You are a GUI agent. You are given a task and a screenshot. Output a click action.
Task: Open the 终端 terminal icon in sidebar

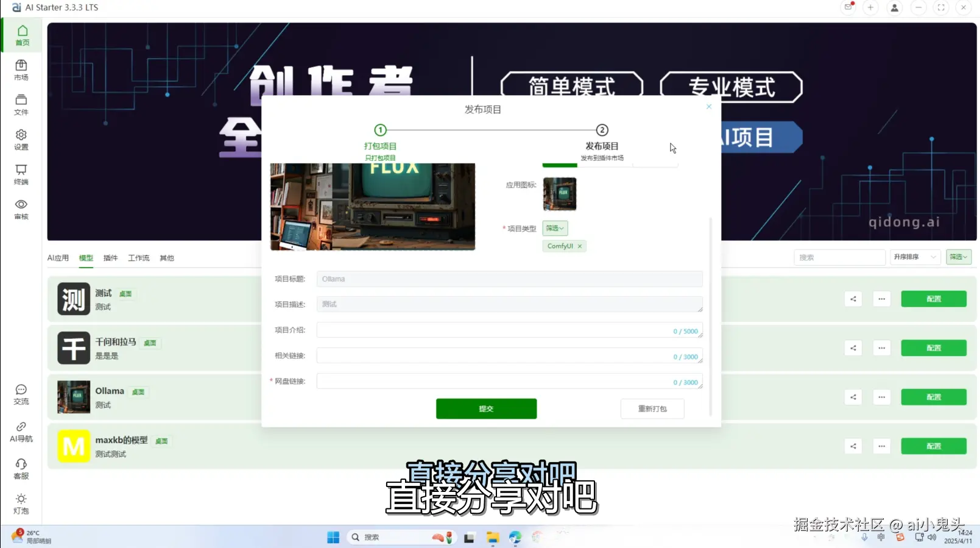[x=21, y=174]
